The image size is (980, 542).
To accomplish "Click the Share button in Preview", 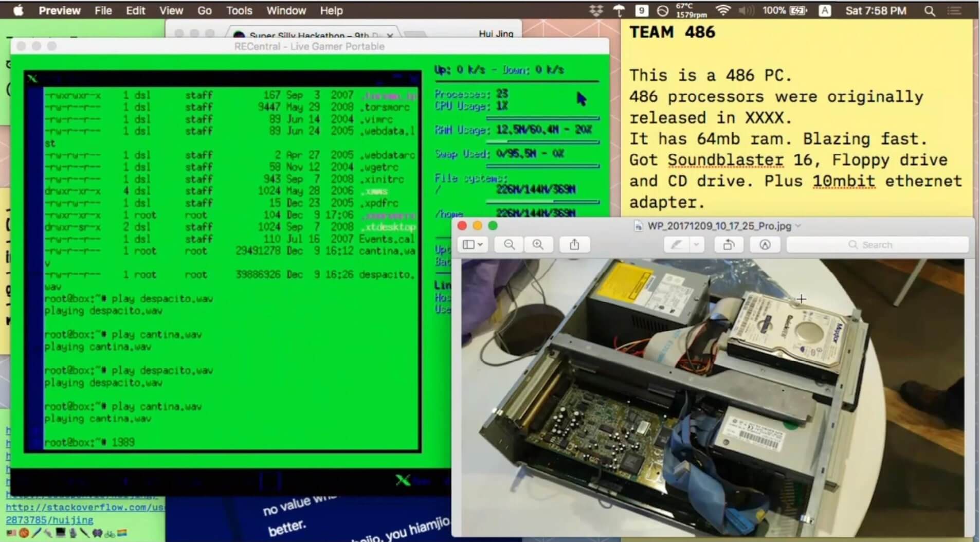I will click(x=574, y=245).
